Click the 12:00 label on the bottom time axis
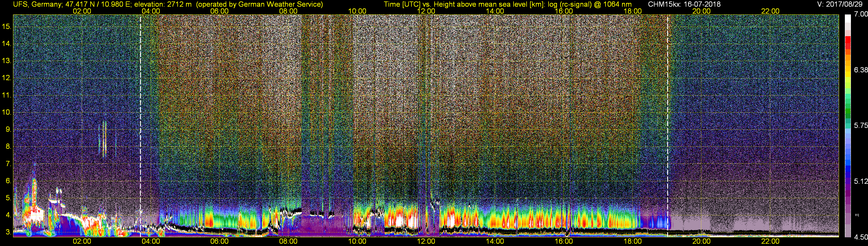868x246 pixels. click(x=426, y=241)
